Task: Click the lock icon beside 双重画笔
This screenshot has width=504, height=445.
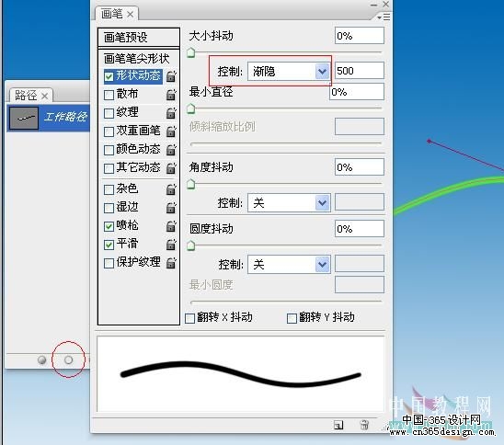Action: click(171, 131)
